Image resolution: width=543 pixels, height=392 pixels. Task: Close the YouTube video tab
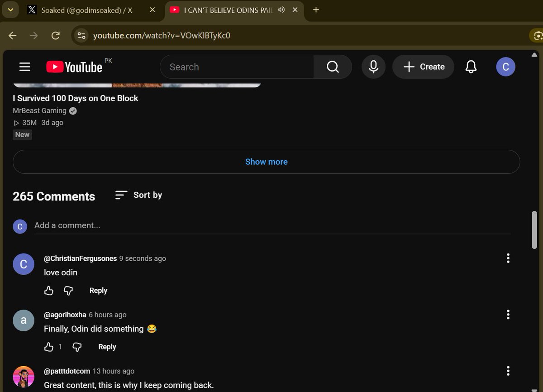295,10
